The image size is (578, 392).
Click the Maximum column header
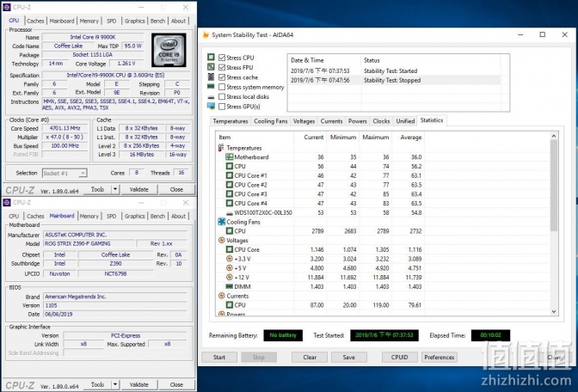(375, 137)
